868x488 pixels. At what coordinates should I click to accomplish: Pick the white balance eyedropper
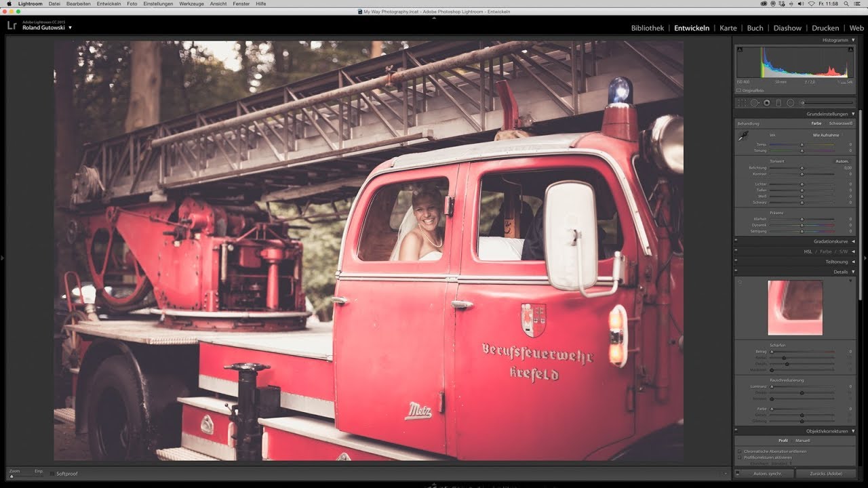tap(743, 137)
